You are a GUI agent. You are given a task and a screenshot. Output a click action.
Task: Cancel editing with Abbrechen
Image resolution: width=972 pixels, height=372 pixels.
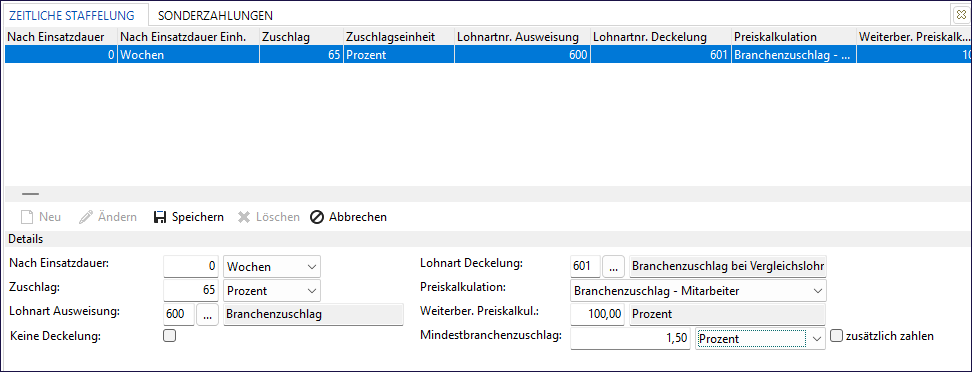click(x=348, y=217)
